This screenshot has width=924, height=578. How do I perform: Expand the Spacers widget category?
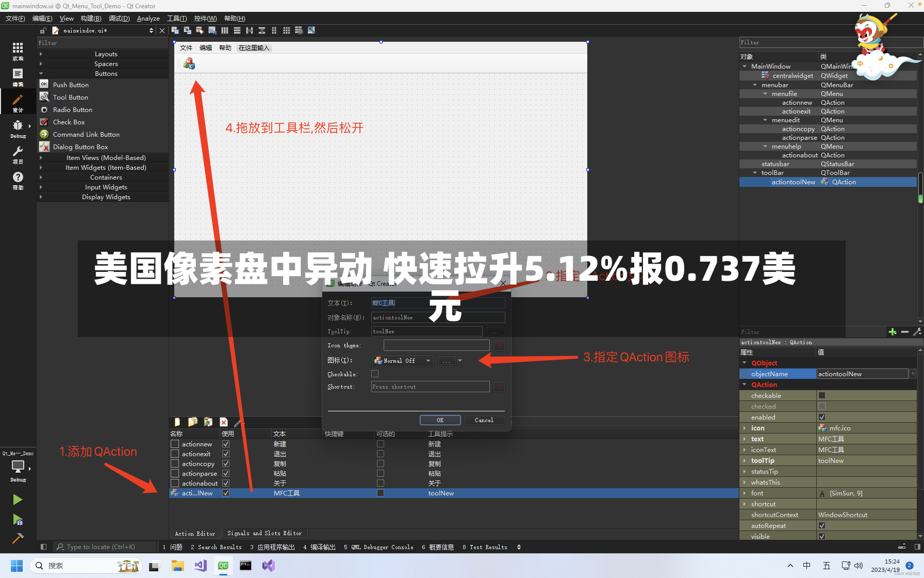pos(41,63)
